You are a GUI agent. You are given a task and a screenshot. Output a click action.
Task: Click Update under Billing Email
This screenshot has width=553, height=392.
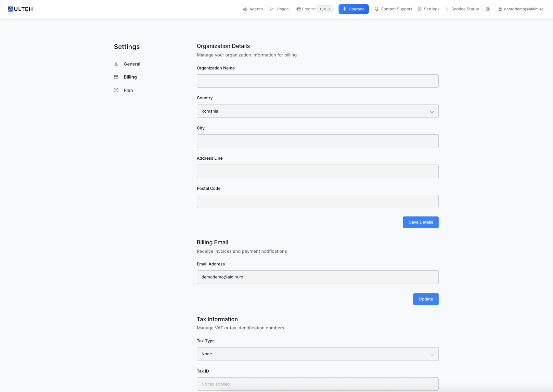(x=426, y=299)
